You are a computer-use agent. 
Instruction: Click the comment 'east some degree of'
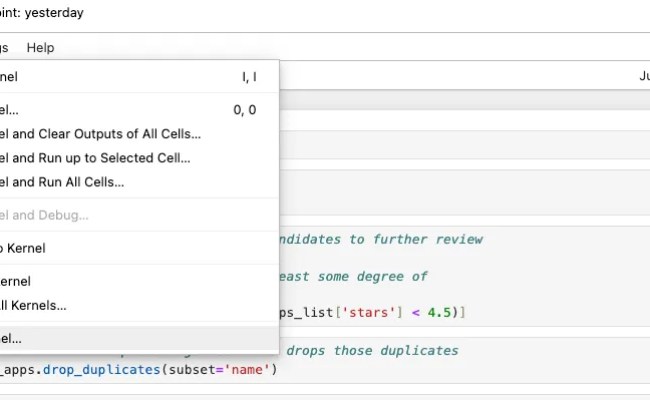(x=353, y=276)
